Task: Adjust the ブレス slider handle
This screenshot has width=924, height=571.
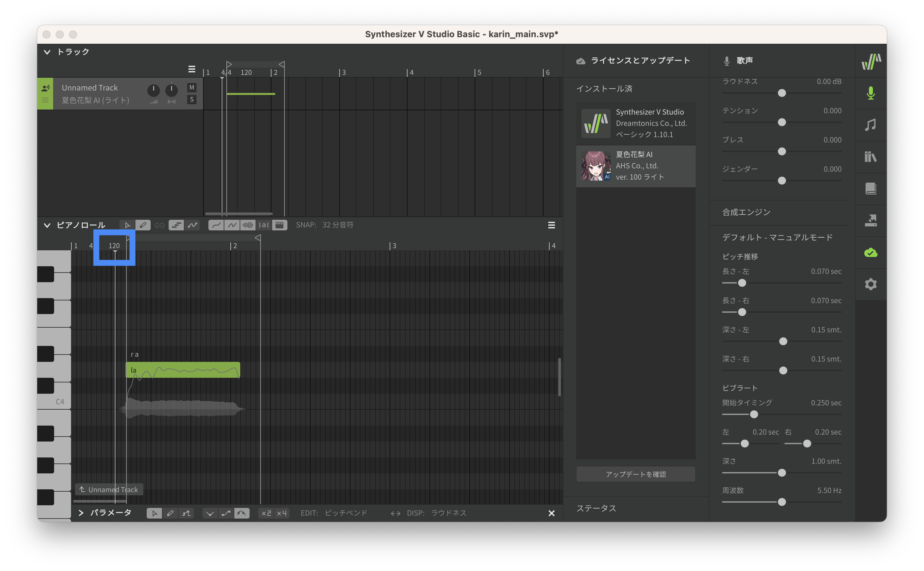Action: click(782, 151)
